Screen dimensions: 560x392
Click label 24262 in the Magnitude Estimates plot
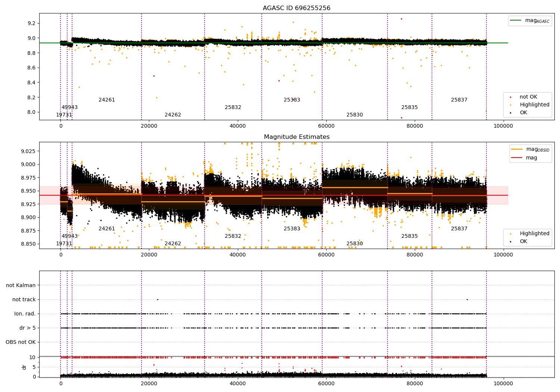173,244
